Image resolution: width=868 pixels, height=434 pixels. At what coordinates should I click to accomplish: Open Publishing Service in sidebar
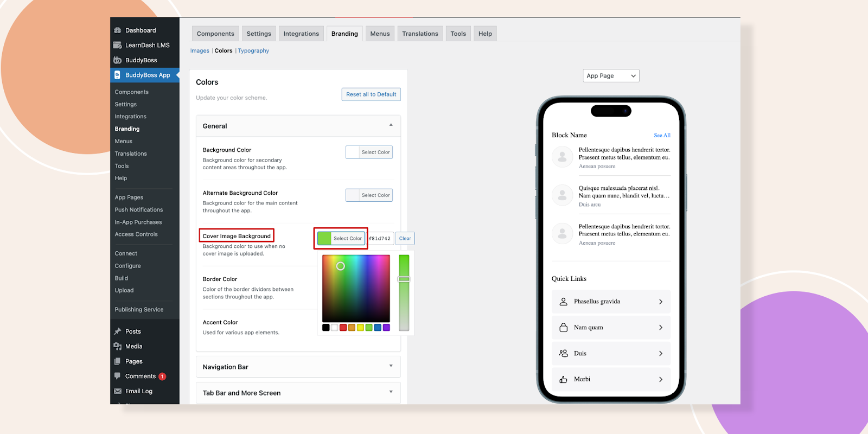pyautogui.click(x=139, y=310)
